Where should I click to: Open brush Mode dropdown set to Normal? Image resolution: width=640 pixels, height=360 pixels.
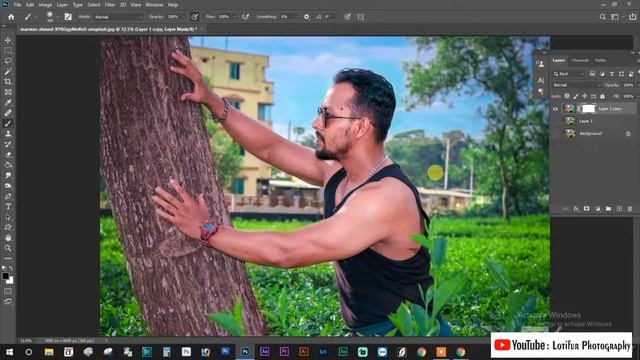pos(118,17)
